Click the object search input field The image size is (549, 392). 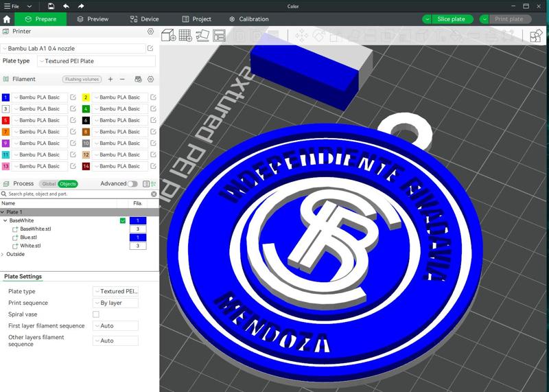pyautogui.click(x=79, y=194)
